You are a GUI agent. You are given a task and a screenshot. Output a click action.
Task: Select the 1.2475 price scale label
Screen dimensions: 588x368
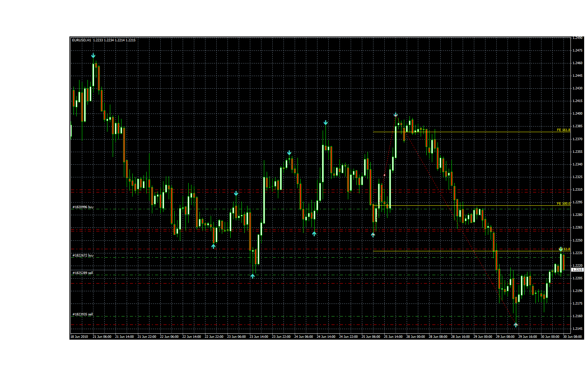click(x=577, y=50)
